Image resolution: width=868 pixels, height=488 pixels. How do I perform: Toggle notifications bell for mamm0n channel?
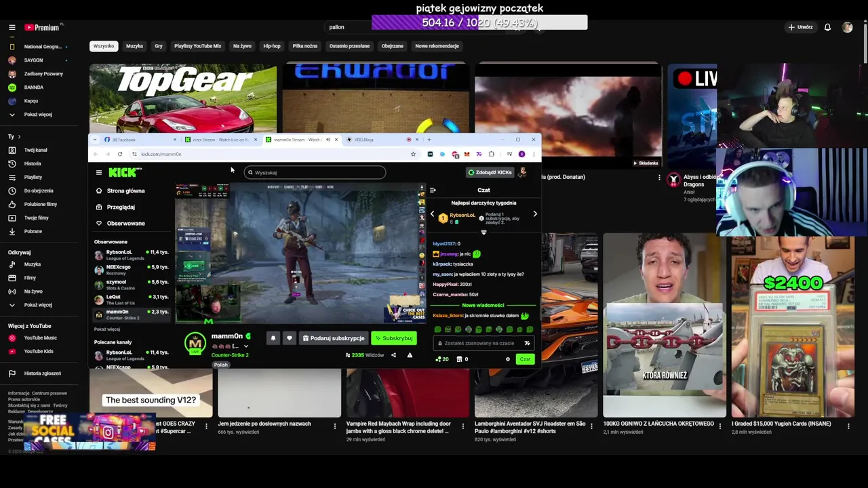(273, 338)
